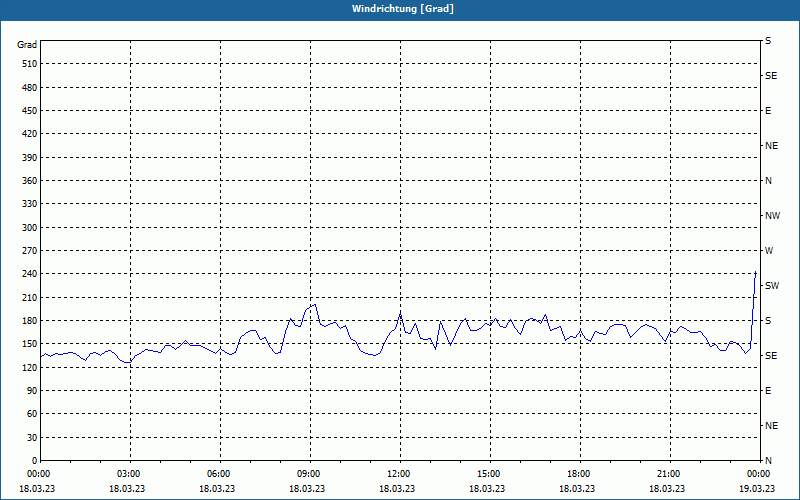This screenshot has height=500, width=800.
Task: Click the E compass label beside 90 gridline
Action: pyautogui.click(x=768, y=390)
